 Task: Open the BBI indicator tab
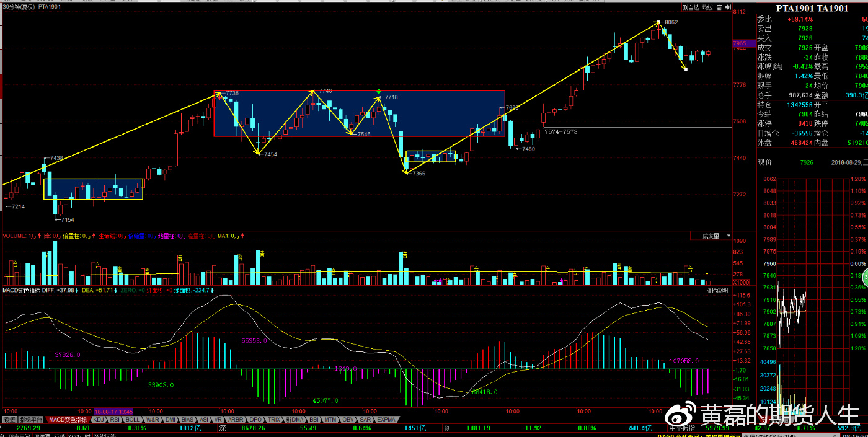pos(314,420)
